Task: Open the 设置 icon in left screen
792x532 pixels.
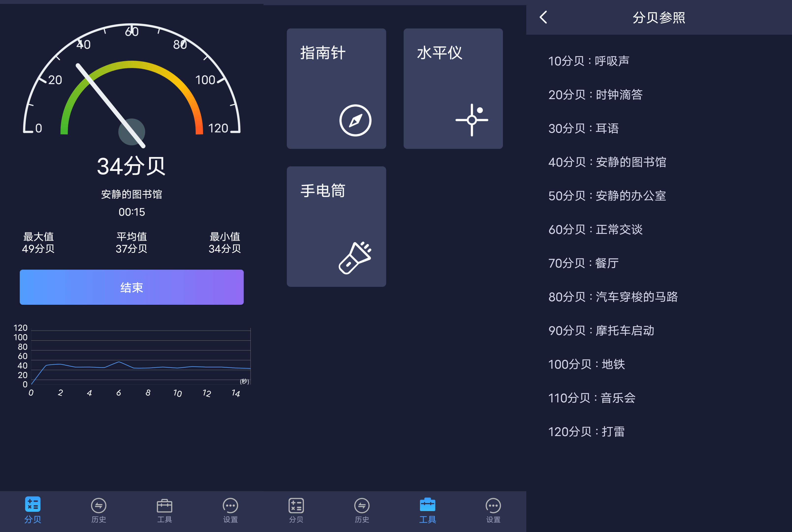Action: pyautogui.click(x=230, y=505)
